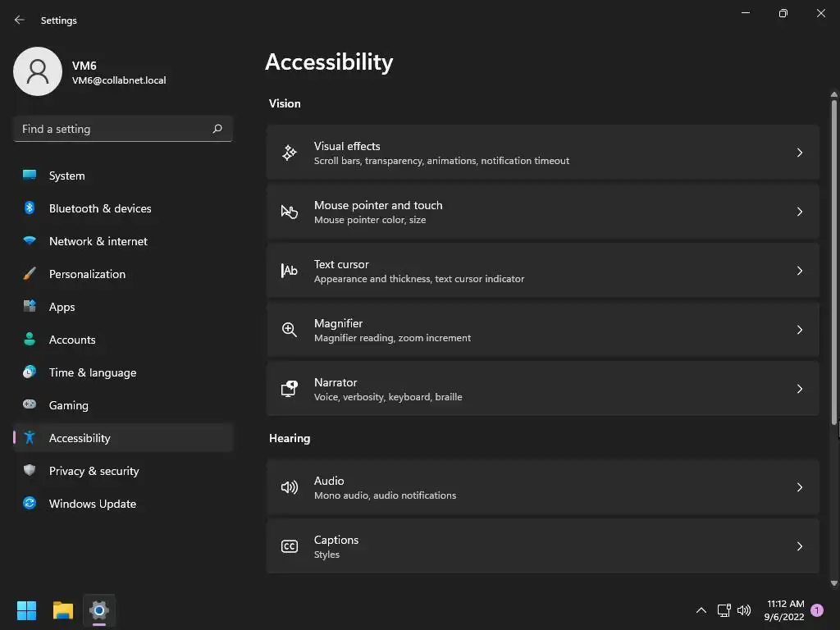Click the search magnifier in Find a setting
The image size is (840, 630).
[217, 129]
